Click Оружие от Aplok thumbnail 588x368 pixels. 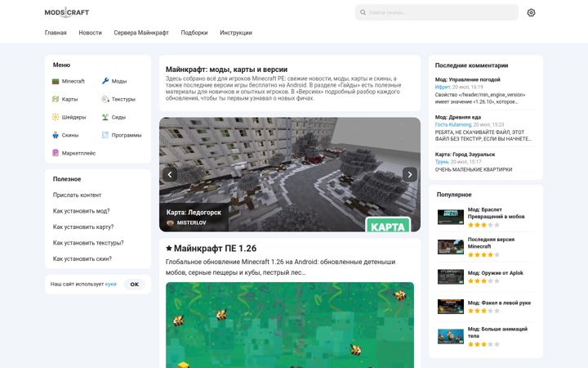[x=451, y=276]
